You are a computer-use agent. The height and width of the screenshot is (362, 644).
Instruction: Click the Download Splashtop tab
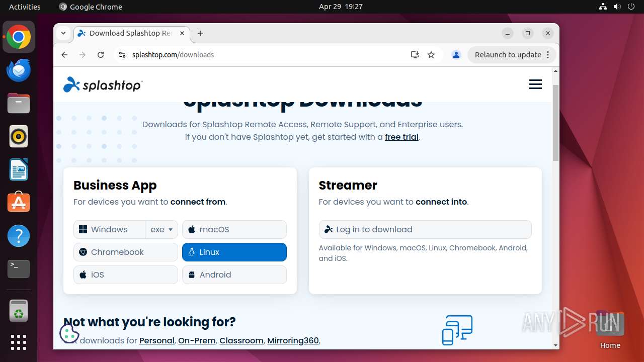tap(131, 33)
